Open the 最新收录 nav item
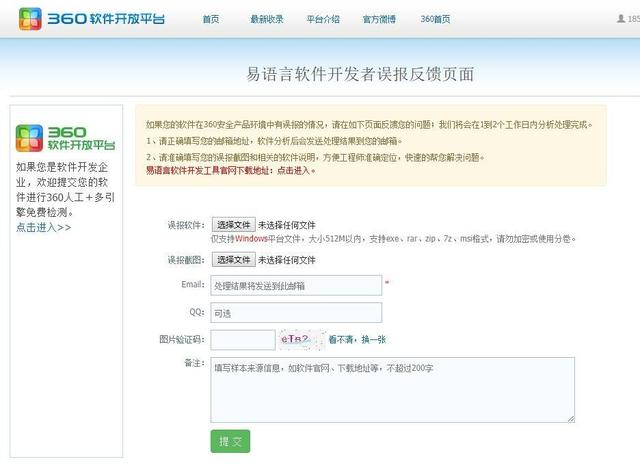Screen dimensions: 640x470 pos(267,19)
